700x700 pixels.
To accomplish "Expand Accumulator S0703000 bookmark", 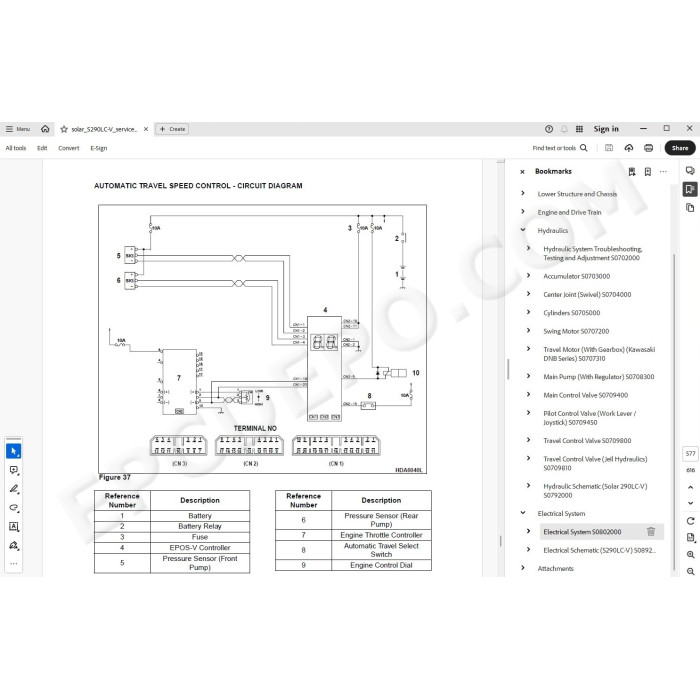I will (x=529, y=275).
